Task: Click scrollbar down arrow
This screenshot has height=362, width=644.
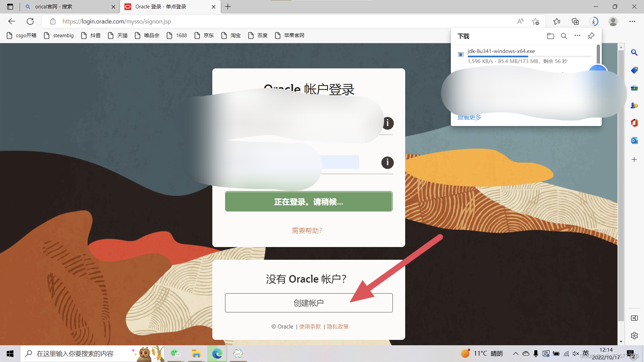Action: coord(621,342)
